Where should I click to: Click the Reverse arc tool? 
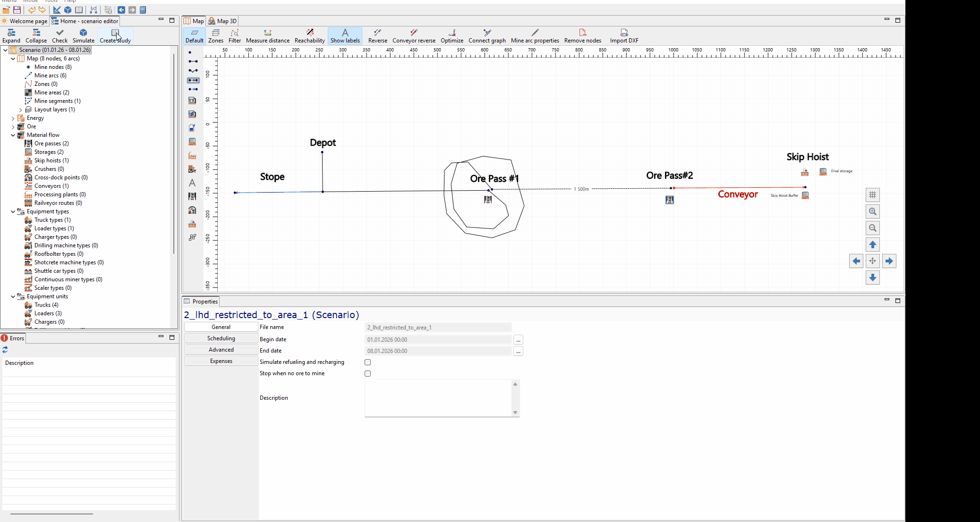tap(378, 36)
